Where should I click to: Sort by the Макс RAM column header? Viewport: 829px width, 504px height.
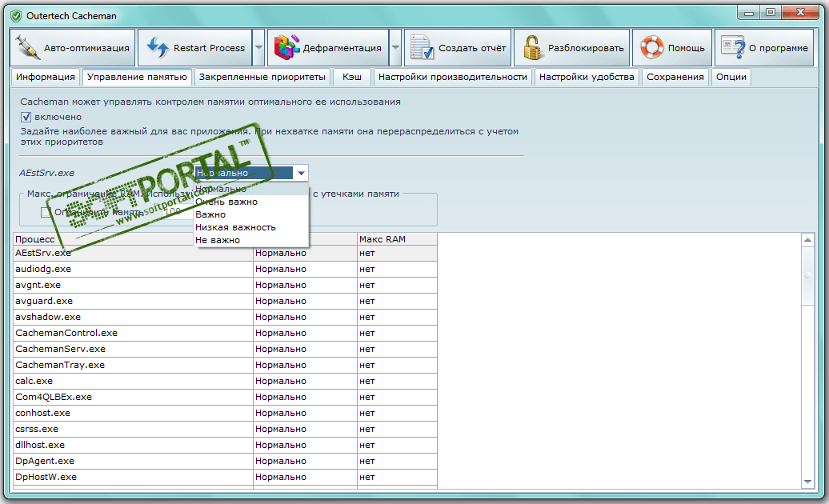397,239
